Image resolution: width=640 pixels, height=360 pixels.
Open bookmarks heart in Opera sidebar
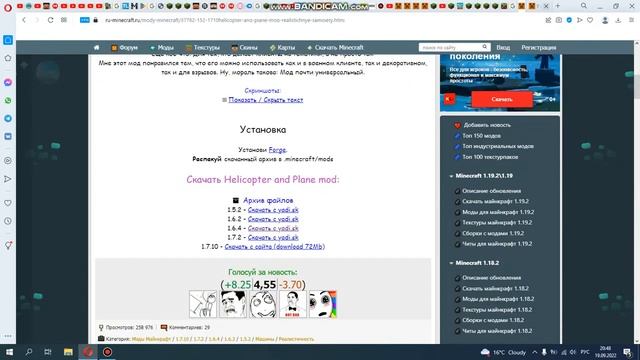[8, 203]
